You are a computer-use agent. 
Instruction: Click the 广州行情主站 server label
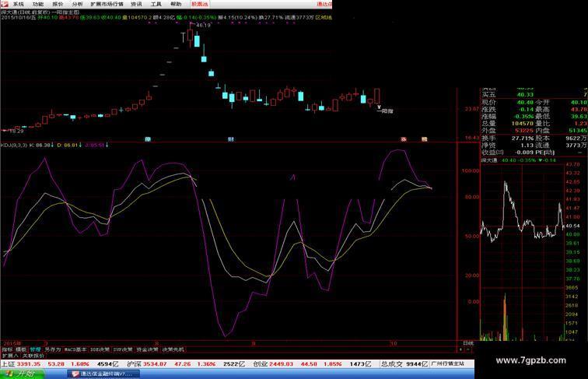(448, 363)
